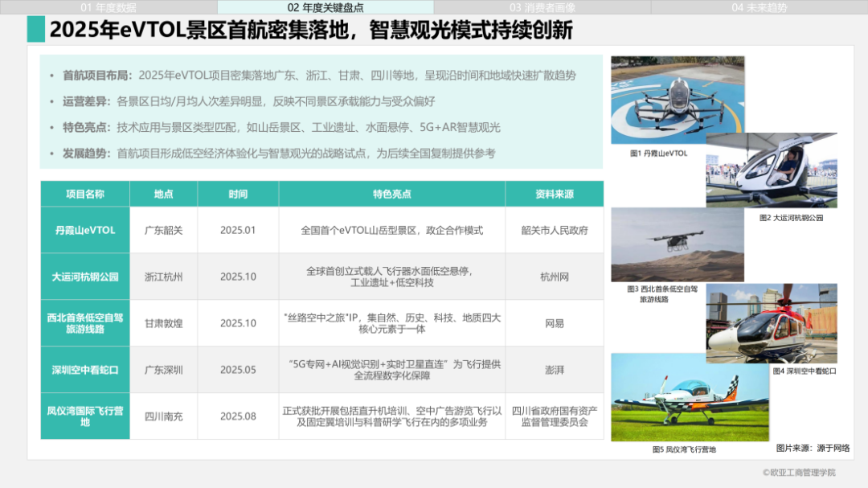Click the 澎湃 source cell
Screen dimensions: 868x488
[x=554, y=370]
